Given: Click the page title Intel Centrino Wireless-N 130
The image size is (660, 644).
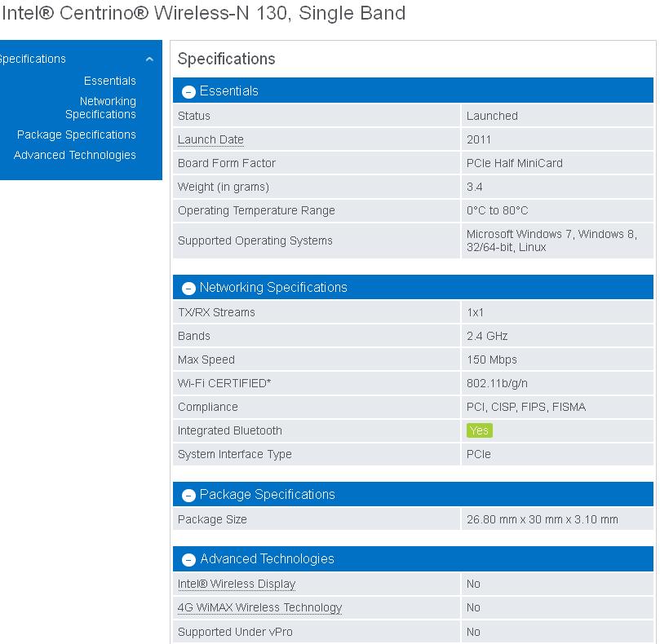Looking at the screenshot, I should pos(204,13).
